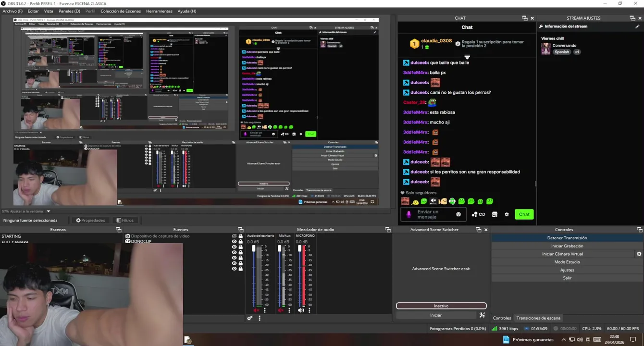Unlock the Dispositivo de captura de video source

240,236
